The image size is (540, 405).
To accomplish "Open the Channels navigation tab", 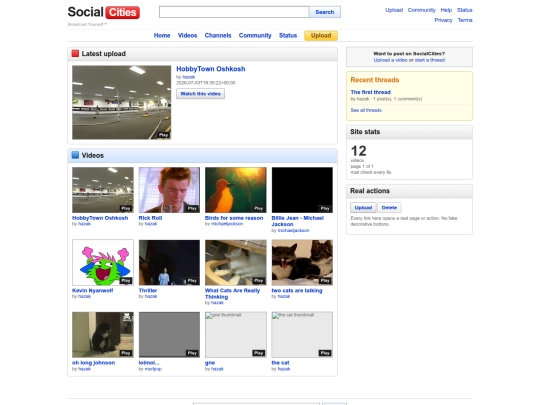I will [218, 35].
